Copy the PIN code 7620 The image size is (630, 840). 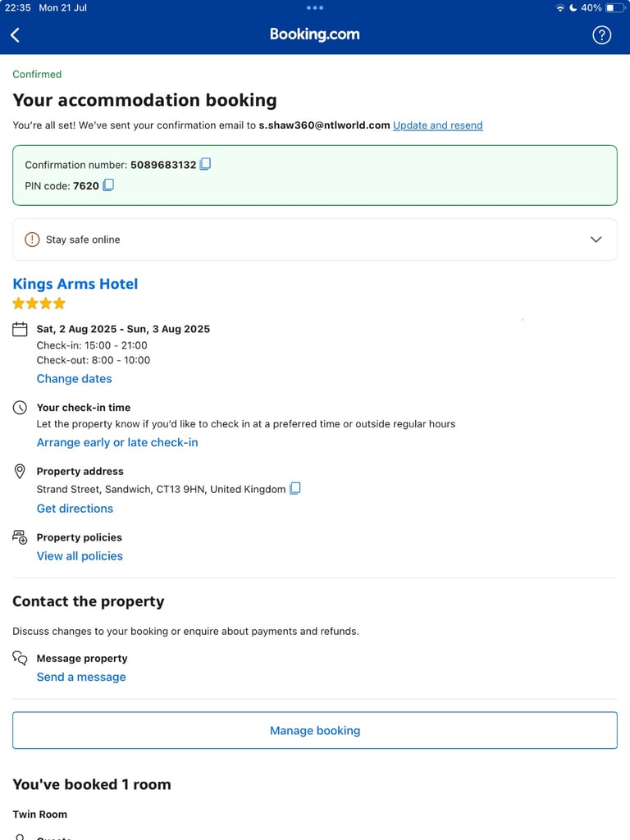[108, 185]
